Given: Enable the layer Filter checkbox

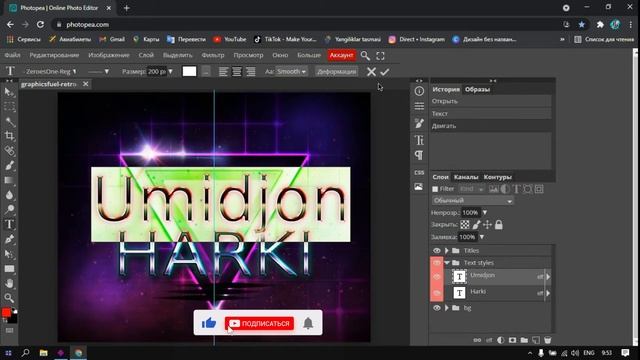Looking at the screenshot, I should point(435,189).
